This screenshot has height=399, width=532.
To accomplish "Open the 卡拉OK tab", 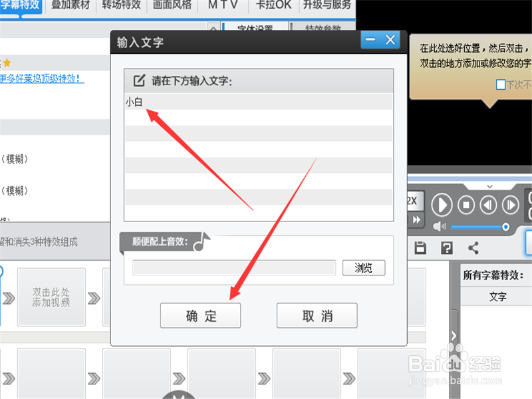I will point(273,5).
